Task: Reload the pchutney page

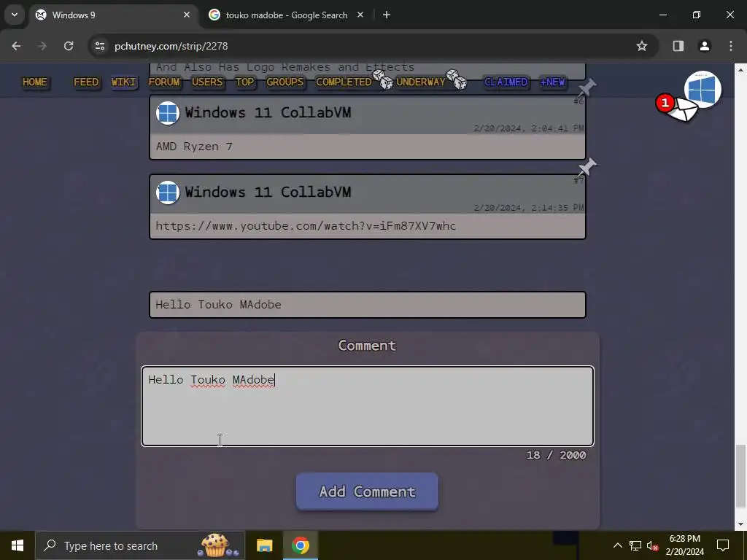Action: coord(69,46)
